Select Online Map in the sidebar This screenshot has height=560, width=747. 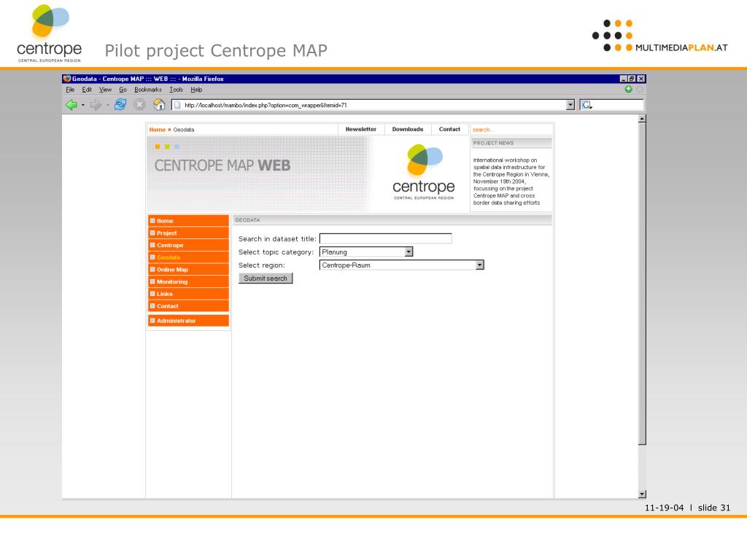point(188,270)
